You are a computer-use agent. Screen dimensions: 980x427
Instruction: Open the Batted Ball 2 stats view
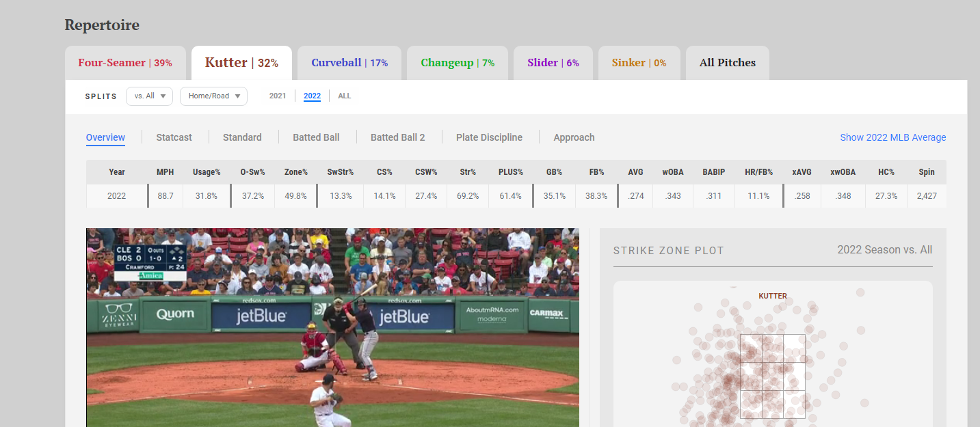tap(398, 137)
